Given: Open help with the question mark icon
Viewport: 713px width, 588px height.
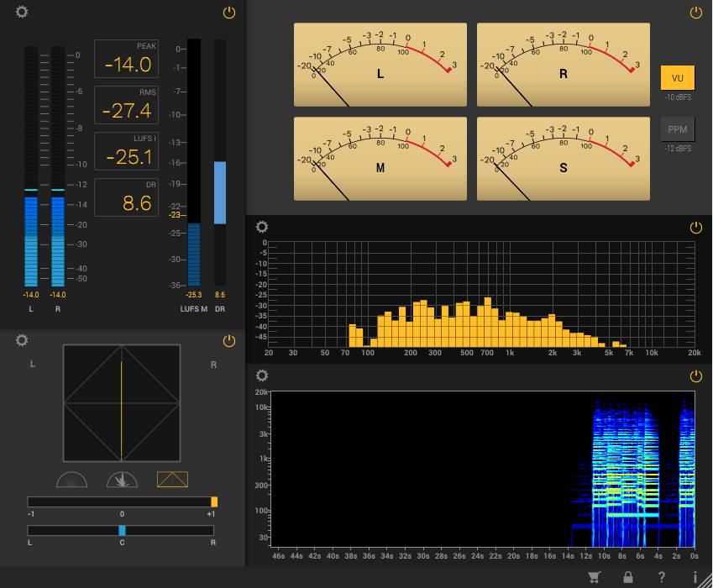Looking at the screenshot, I should (x=662, y=577).
